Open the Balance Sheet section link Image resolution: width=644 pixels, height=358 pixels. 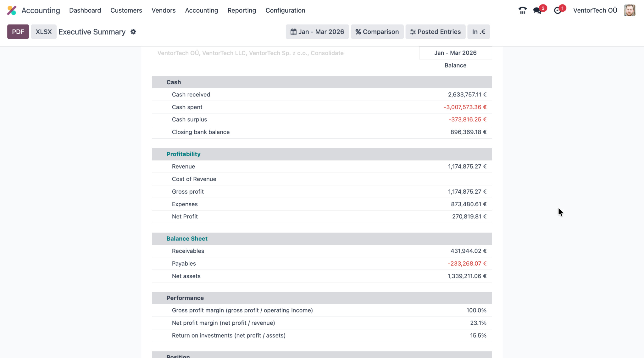(x=187, y=239)
